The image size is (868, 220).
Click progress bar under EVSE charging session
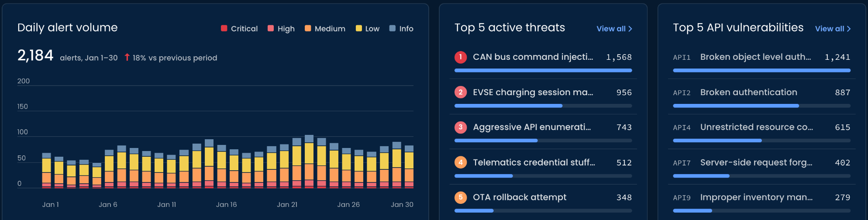click(543, 106)
